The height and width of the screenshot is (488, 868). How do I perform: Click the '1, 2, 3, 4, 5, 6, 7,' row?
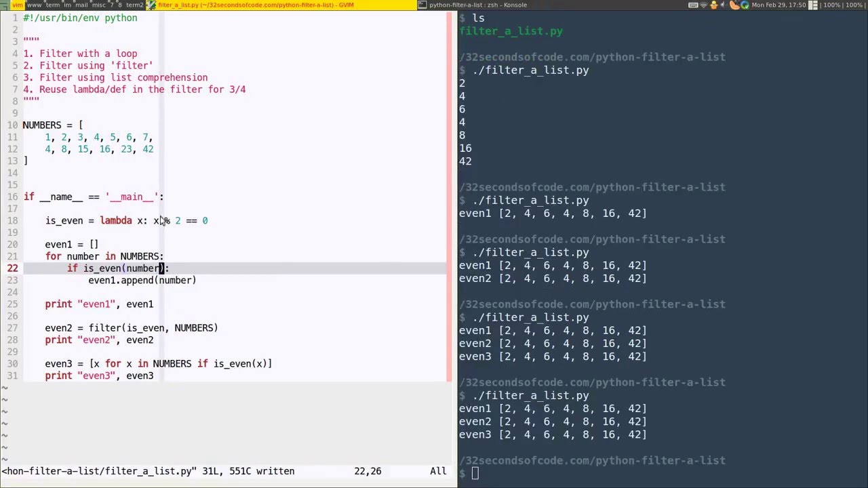(99, 137)
